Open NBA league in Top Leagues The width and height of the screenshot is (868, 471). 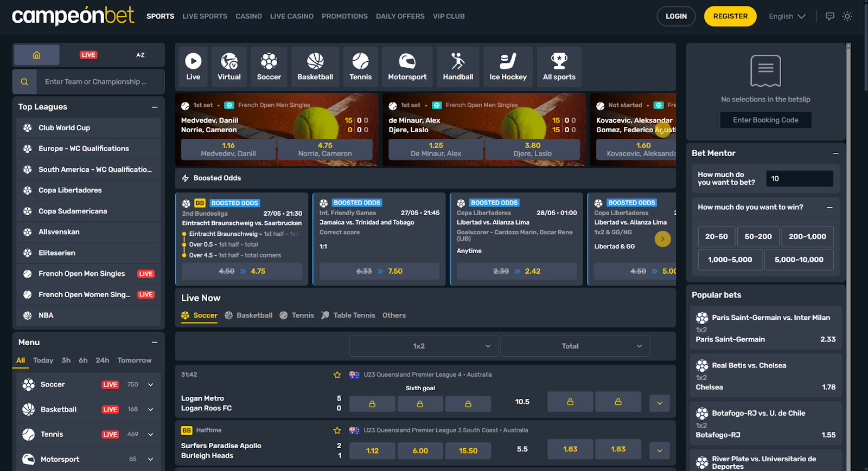click(88, 315)
